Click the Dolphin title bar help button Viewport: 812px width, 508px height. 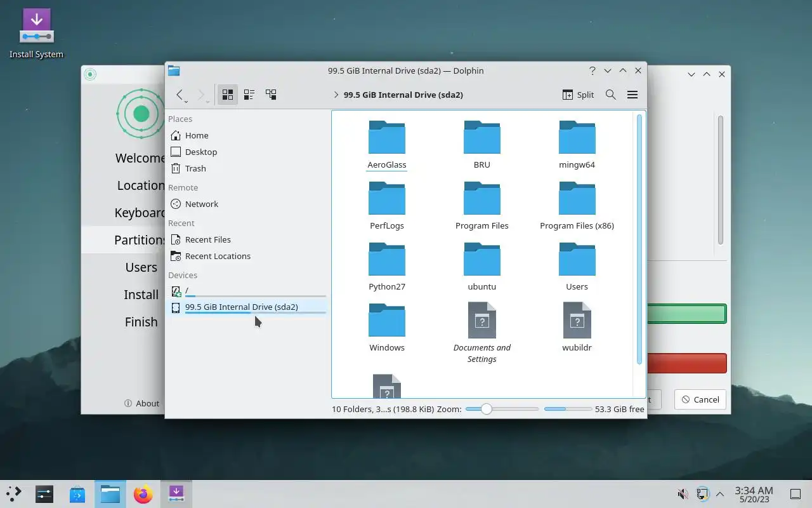(x=593, y=70)
